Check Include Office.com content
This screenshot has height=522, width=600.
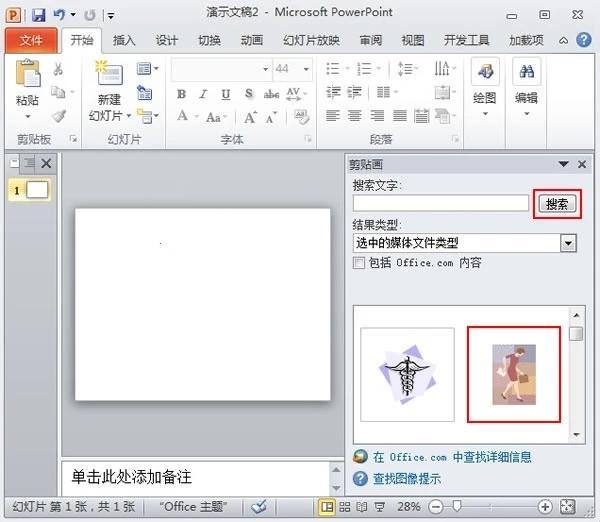(359, 263)
